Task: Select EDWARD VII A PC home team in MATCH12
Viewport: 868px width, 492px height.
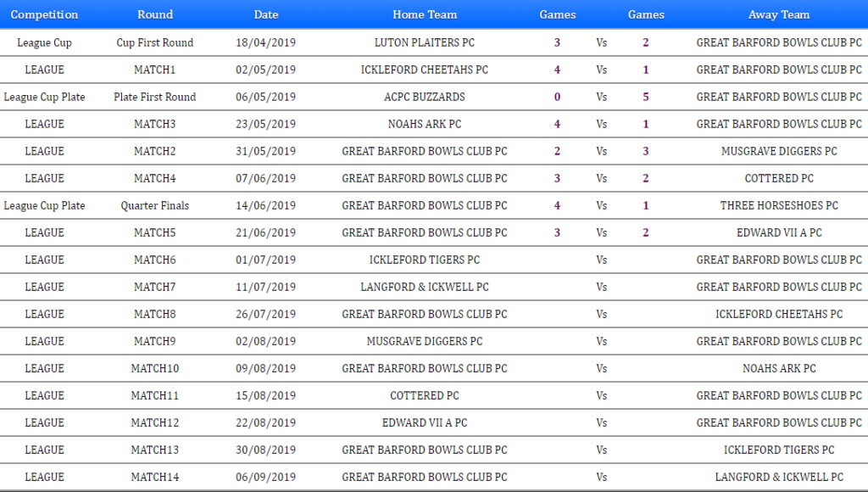Action: pos(425,422)
